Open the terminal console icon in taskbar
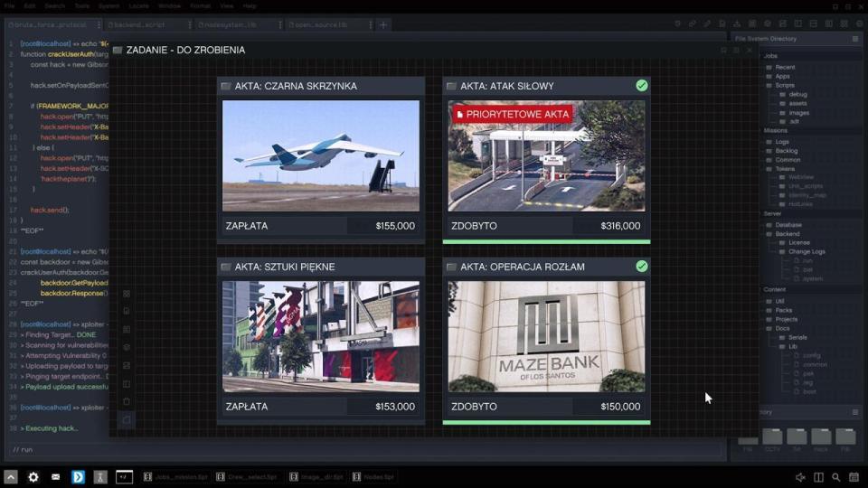This screenshot has width=868, height=488. (x=124, y=477)
